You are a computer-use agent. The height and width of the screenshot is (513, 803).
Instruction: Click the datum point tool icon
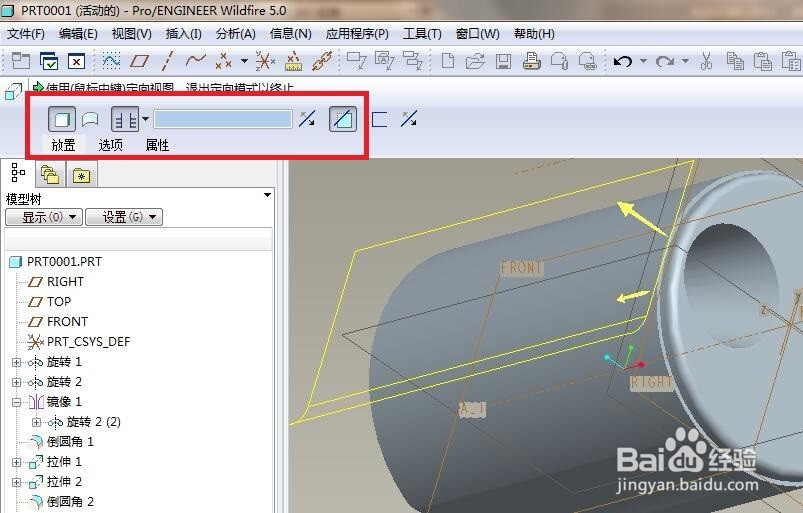pos(224,61)
